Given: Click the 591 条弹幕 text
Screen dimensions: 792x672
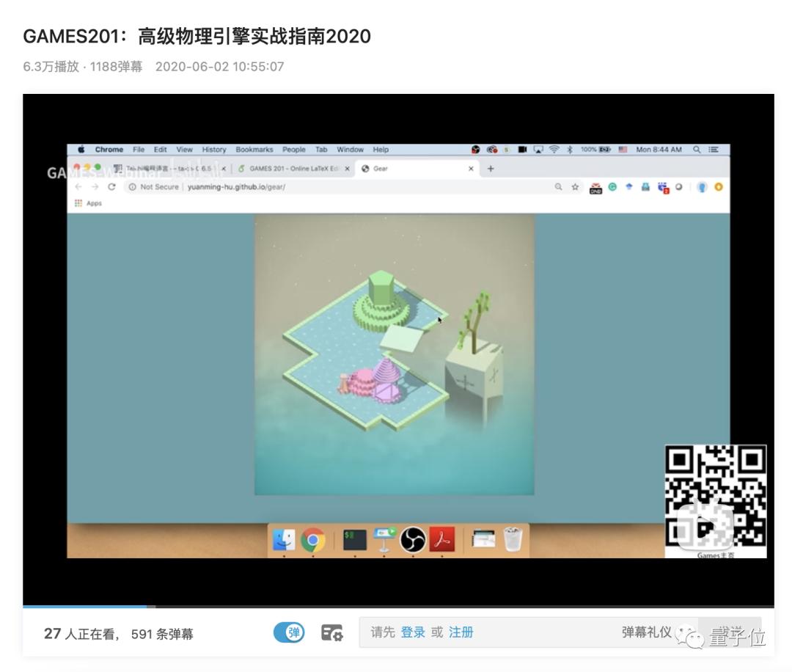Looking at the screenshot, I should (162, 634).
